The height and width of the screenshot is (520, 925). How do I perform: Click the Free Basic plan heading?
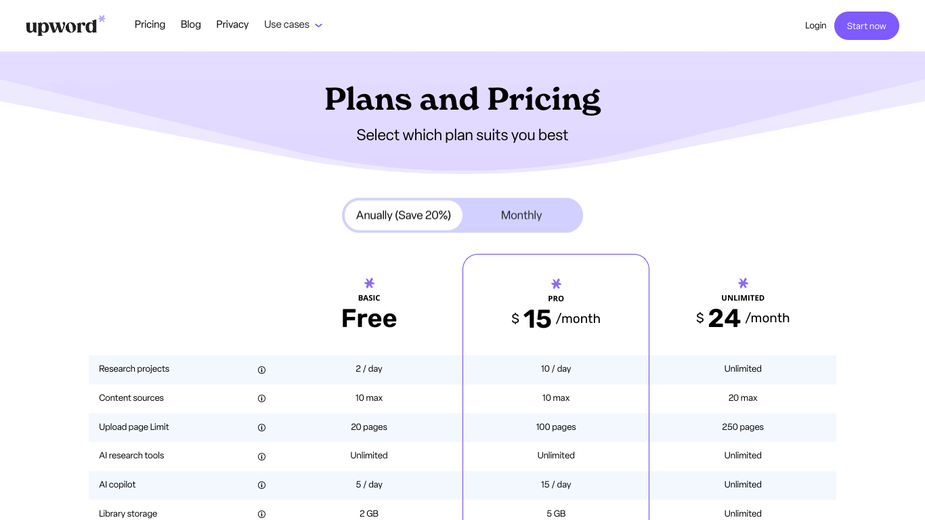(x=369, y=318)
